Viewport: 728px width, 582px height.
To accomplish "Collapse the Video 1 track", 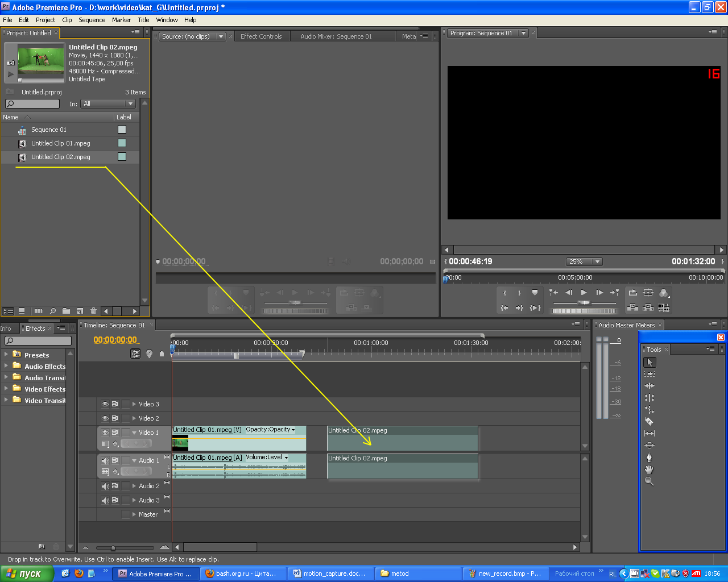I will click(134, 433).
